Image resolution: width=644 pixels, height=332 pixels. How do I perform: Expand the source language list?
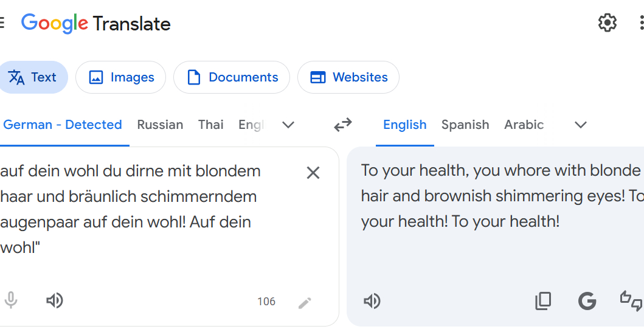click(288, 125)
